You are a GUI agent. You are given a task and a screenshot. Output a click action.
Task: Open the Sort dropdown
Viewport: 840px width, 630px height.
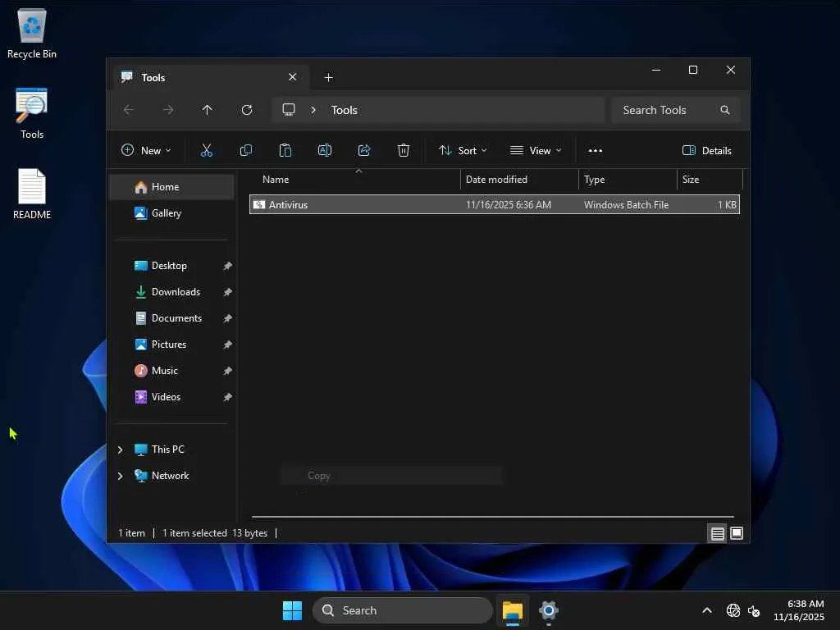tap(463, 151)
